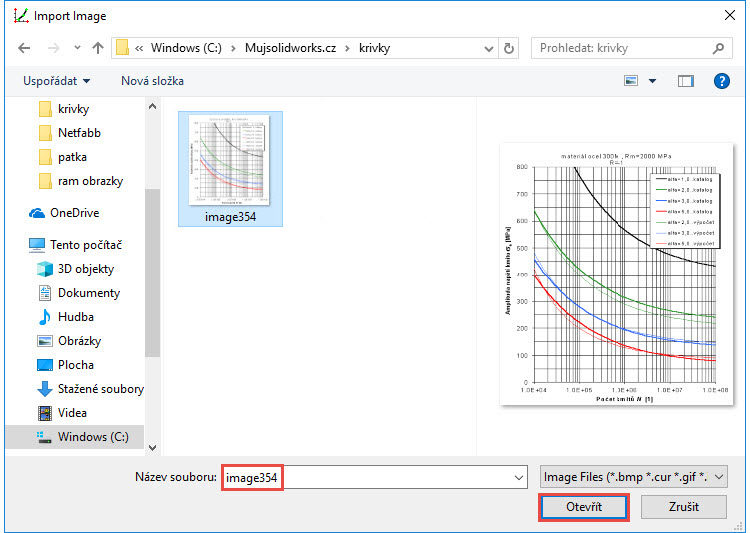Click the chart image in preview pane
This screenshot has width=750, height=533.
[x=616, y=274]
